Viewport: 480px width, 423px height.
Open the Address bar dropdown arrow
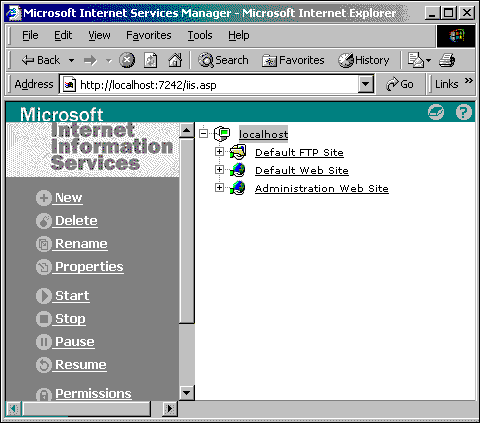point(366,84)
